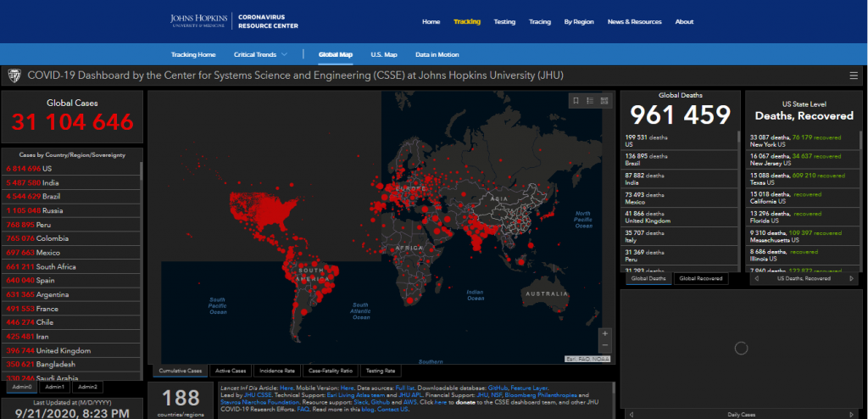868x419 pixels.
Task: Select the Incidence Rate map tab
Action: pyautogui.click(x=277, y=371)
